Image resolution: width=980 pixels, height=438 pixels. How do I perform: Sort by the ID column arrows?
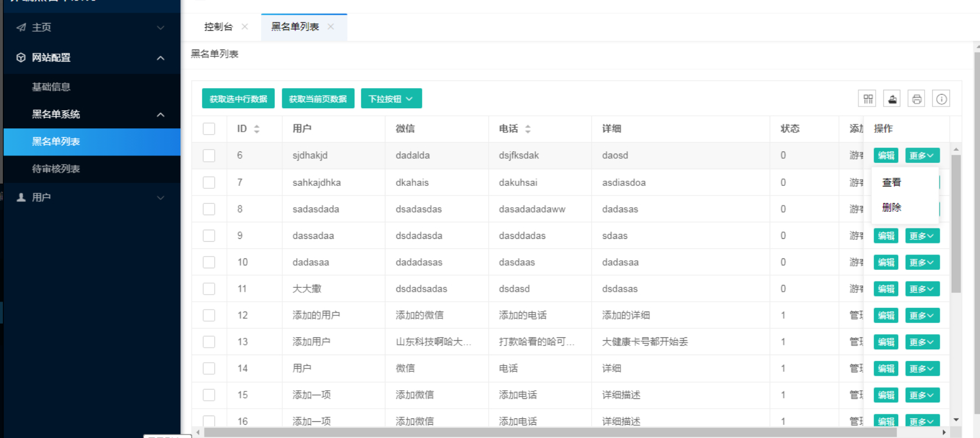(257, 129)
